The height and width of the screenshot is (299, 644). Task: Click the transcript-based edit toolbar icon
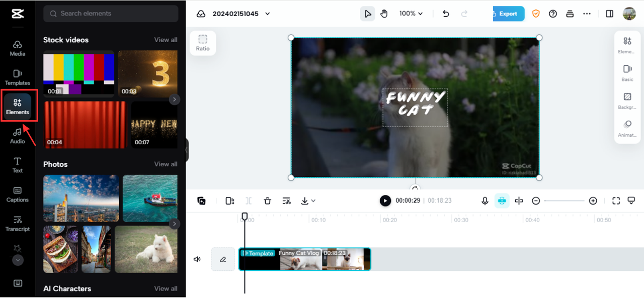286,201
